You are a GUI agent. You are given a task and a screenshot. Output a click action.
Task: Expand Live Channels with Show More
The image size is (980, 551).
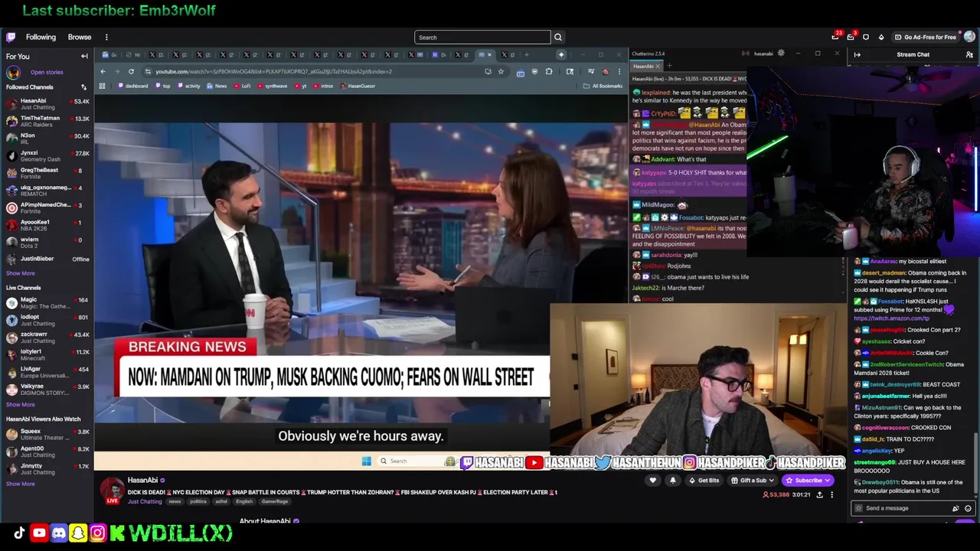tap(21, 405)
